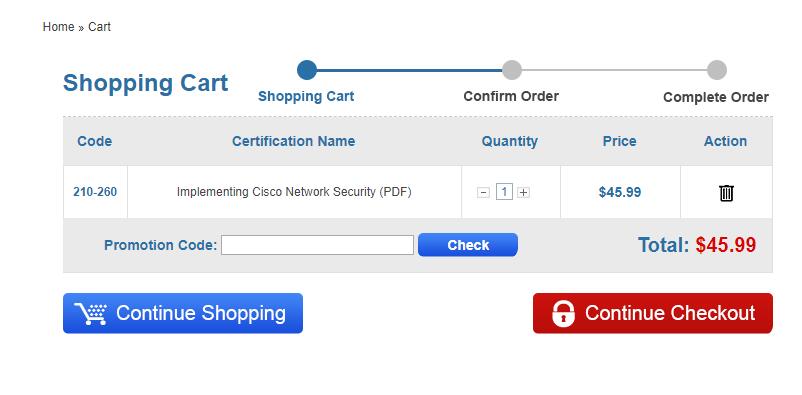Click the Complete Order step label
The width and height of the screenshot is (802, 395).
[716, 97]
